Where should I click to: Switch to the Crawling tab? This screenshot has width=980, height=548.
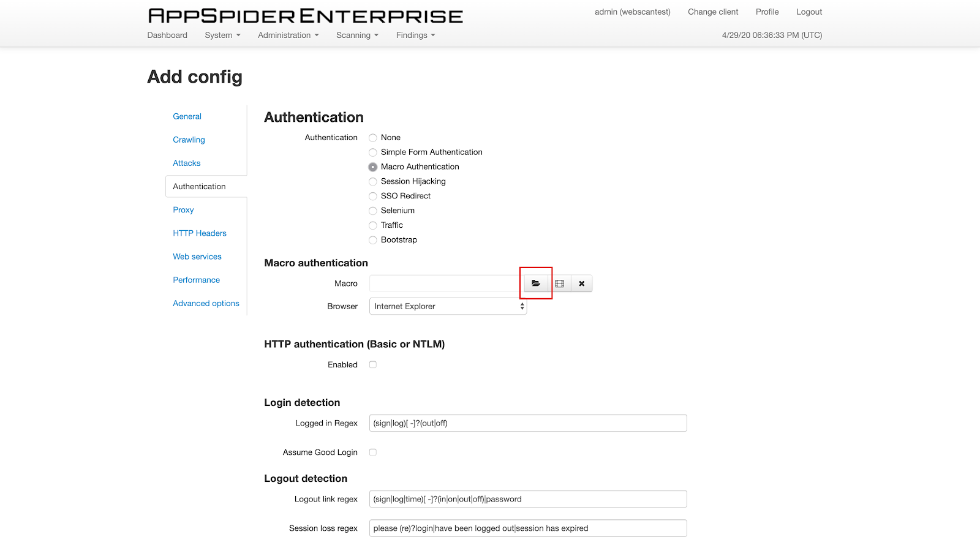tap(189, 140)
